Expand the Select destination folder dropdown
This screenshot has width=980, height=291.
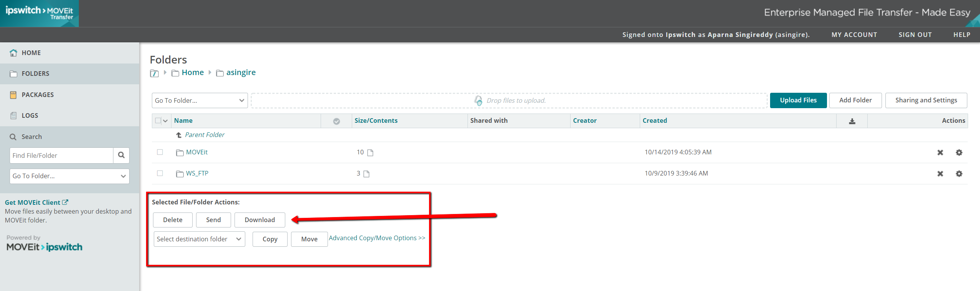[199, 239]
